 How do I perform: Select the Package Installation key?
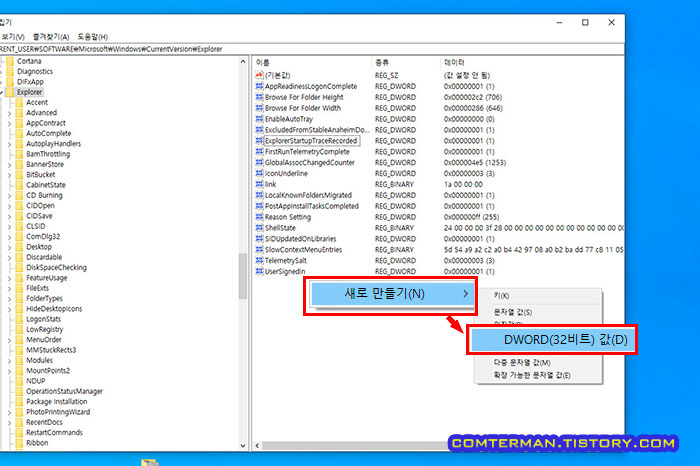click(x=57, y=401)
